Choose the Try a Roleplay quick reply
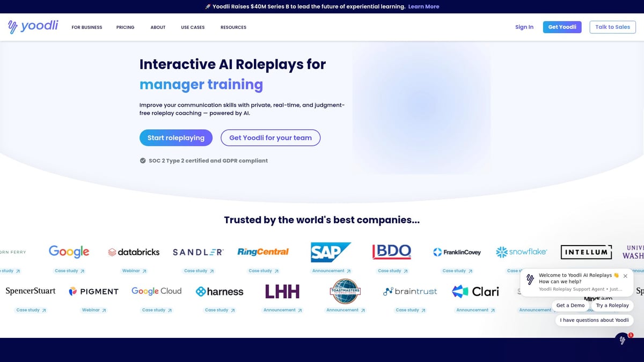This screenshot has width=644, height=362. click(612, 305)
